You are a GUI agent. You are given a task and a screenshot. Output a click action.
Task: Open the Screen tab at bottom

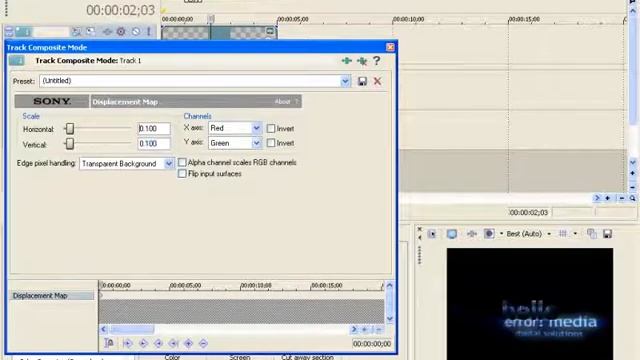point(239,357)
